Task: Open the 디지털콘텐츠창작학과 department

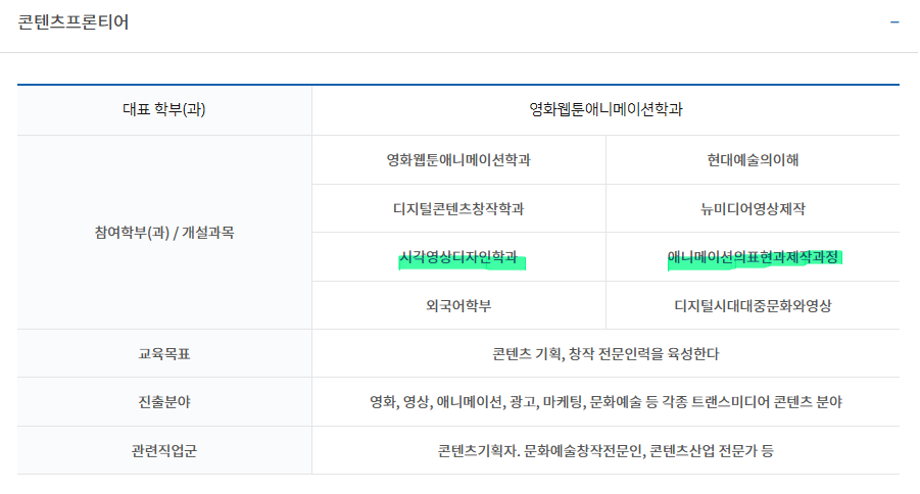Action: pyautogui.click(x=458, y=209)
